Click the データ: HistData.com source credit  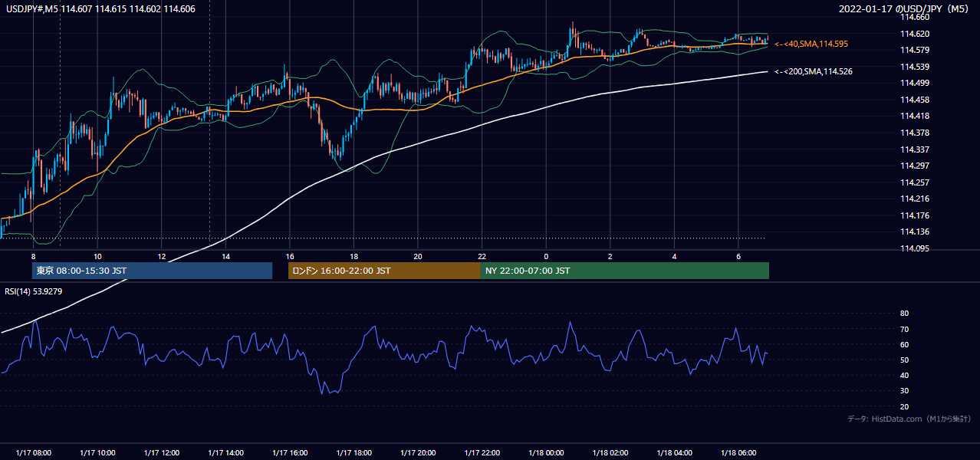[909, 419]
